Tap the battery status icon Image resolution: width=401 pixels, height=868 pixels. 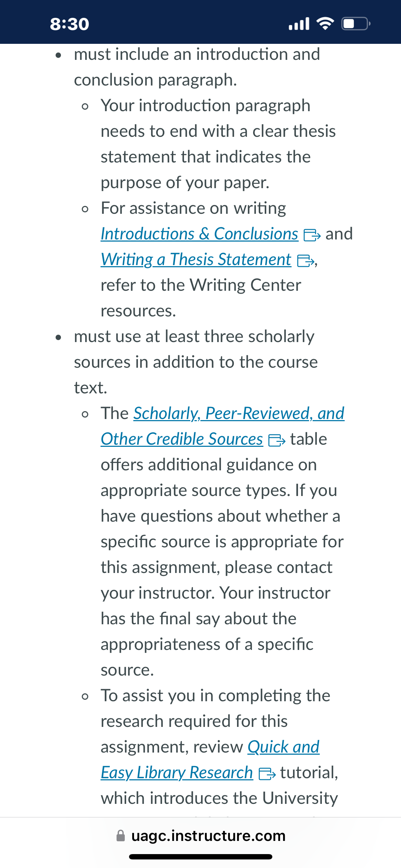click(x=356, y=24)
